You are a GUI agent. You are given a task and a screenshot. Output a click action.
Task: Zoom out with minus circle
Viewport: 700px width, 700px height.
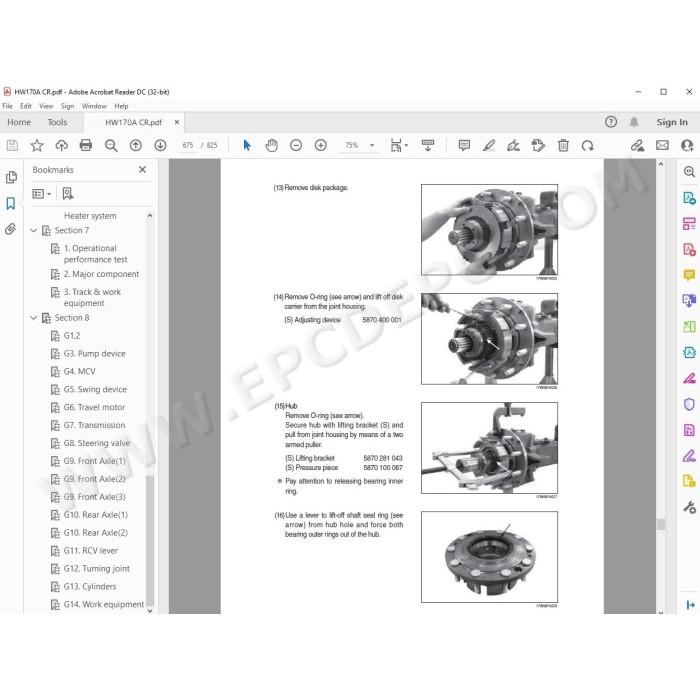click(x=296, y=145)
